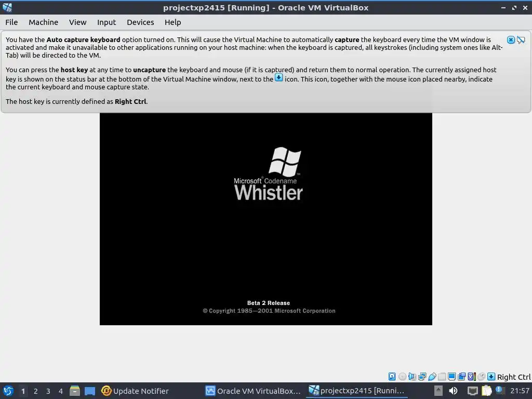Click the keyboard capture arrow icon
This screenshot has height=399, width=532.
(x=491, y=376)
